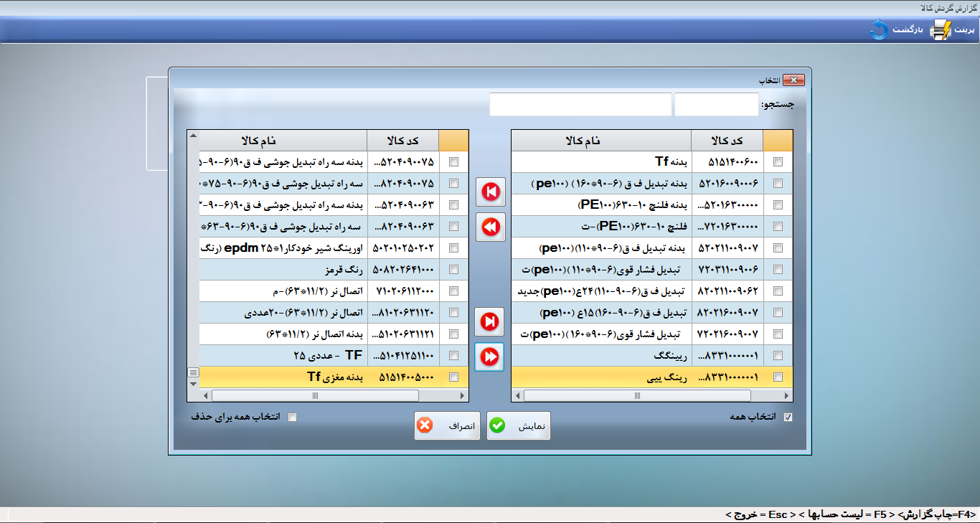Image resolution: width=980 pixels, height=523 pixels.
Task: Click نام کالا column header in left table
Action: pos(282,140)
